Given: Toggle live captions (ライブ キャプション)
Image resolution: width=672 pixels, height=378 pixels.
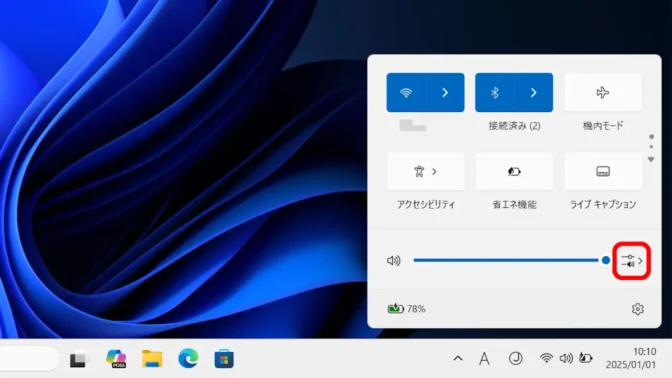Looking at the screenshot, I should tap(603, 171).
